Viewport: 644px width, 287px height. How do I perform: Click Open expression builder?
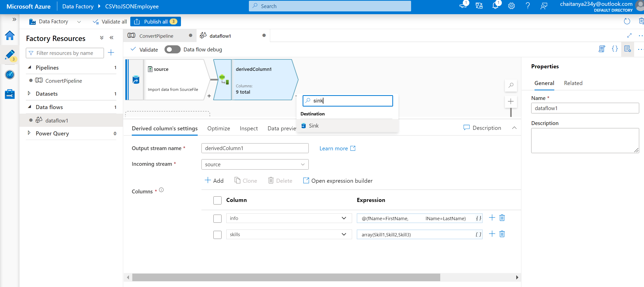click(338, 180)
